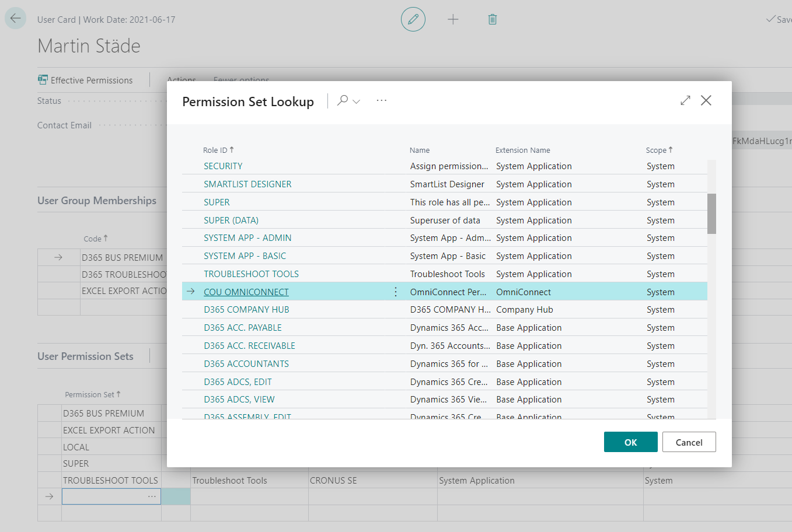Cancel the Permission Set Lookup
792x532 pixels.
689,442
